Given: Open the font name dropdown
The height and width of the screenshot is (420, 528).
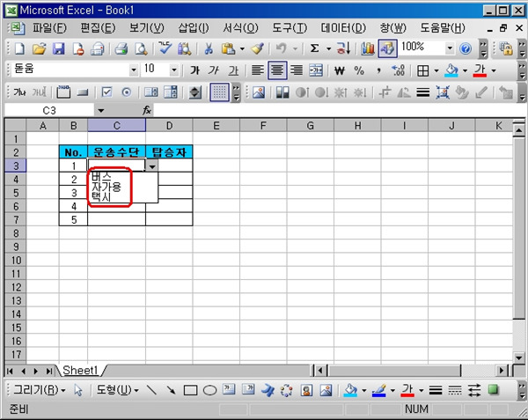Looking at the screenshot, I should tap(134, 70).
